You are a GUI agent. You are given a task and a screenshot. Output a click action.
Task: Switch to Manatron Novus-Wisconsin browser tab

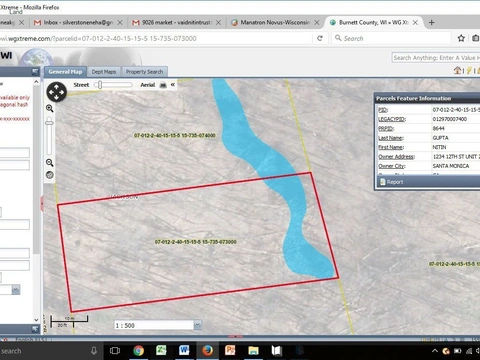pyautogui.click(x=275, y=22)
